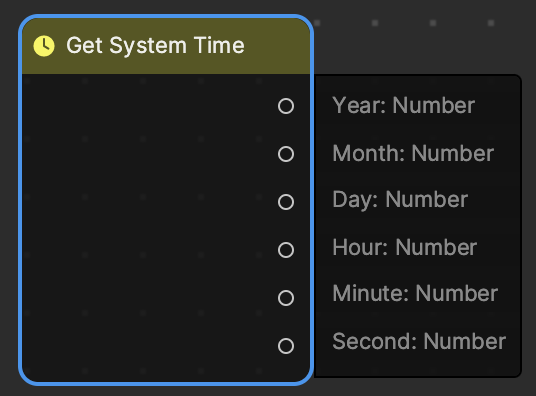Click the Year output port circle

coord(286,106)
